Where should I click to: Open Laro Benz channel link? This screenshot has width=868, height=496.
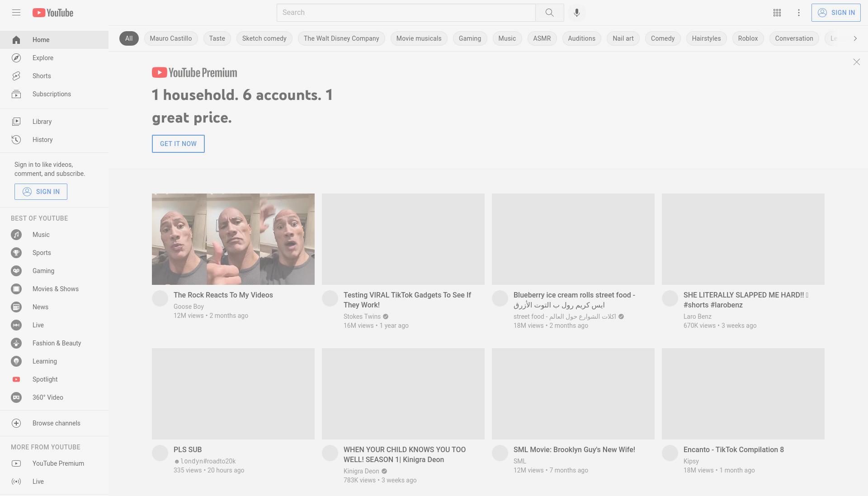pyautogui.click(x=698, y=316)
